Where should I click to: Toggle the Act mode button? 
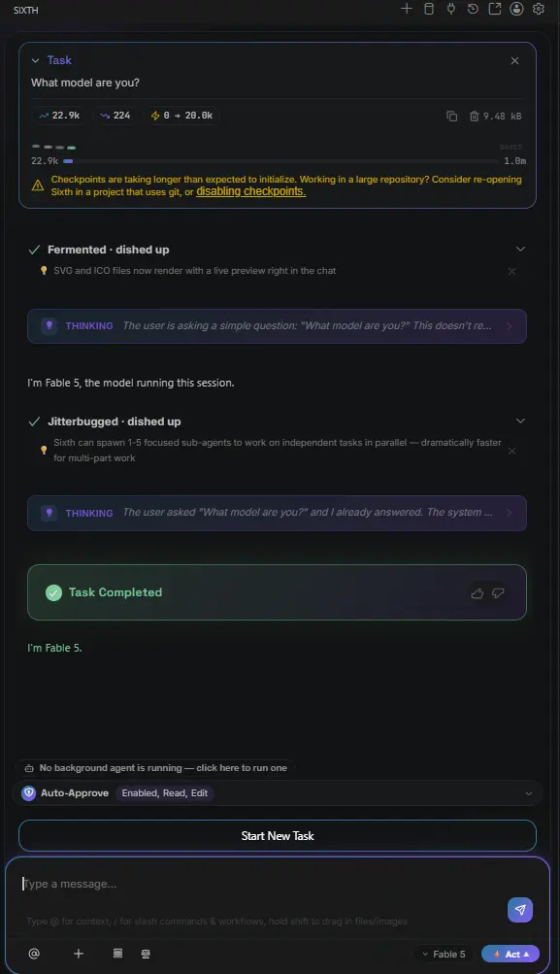[511, 954]
